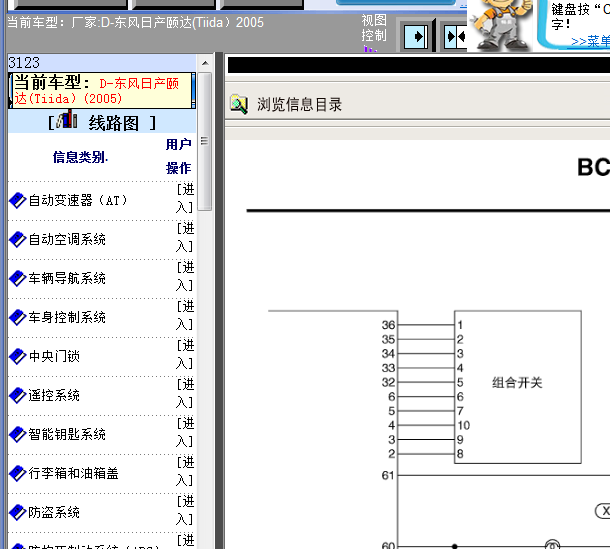Enter the 遥控系统 category
Viewport: 610px width, 549px height.
[x=185, y=393]
